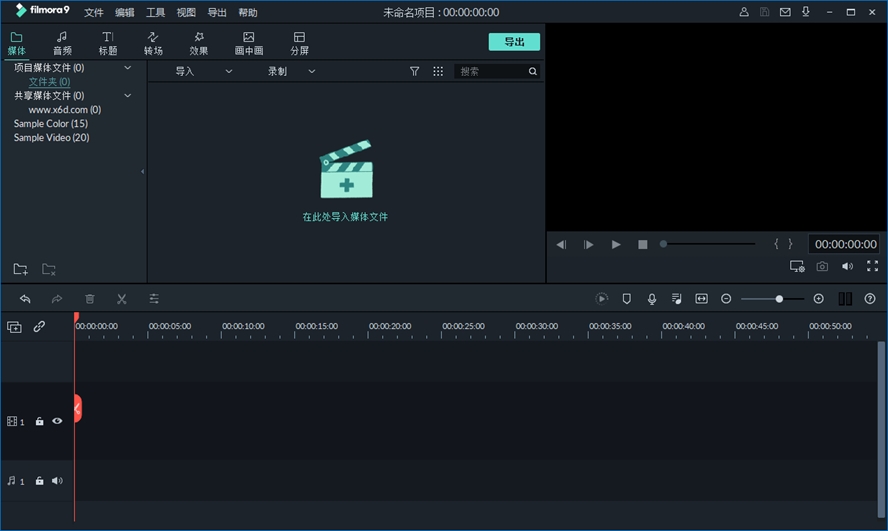
Task: Click the delete trash icon in timeline toolbar
Action: (x=89, y=299)
